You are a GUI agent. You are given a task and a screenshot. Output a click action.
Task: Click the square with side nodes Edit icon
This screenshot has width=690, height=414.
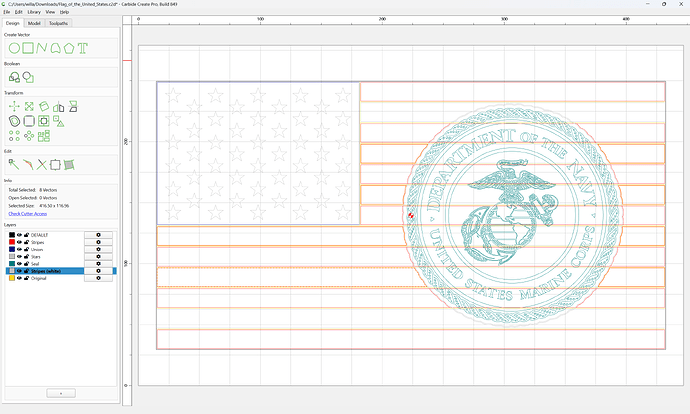pyautogui.click(x=55, y=165)
